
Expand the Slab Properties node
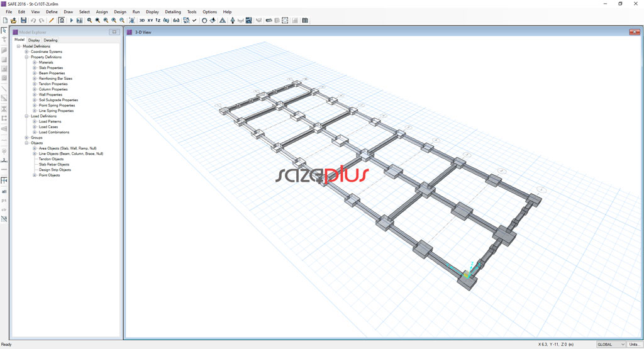[x=35, y=68]
